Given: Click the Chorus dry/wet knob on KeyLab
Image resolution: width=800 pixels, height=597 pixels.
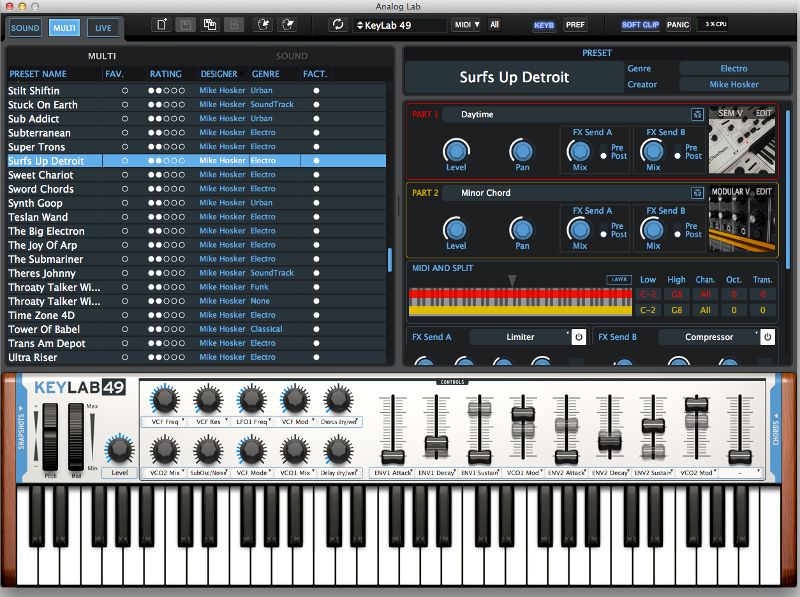Looking at the screenshot, I should (338, 400).
